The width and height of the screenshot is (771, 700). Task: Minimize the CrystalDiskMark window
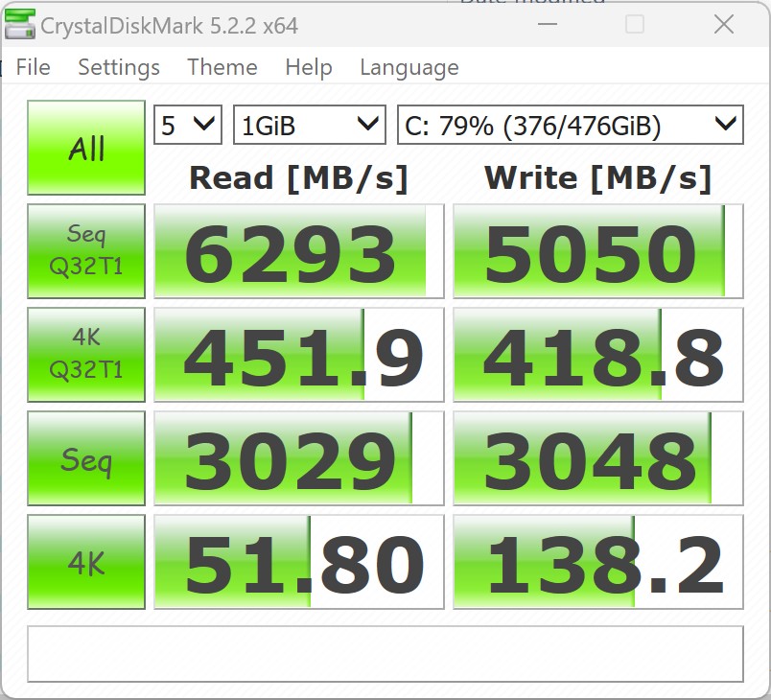548,24
